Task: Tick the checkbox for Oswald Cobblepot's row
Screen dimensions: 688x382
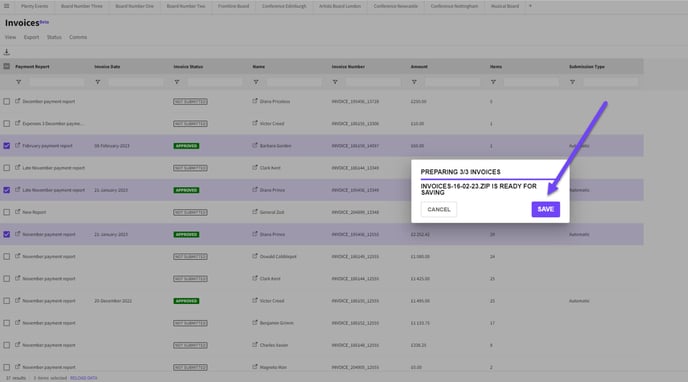Action: [x=7, y=257]
